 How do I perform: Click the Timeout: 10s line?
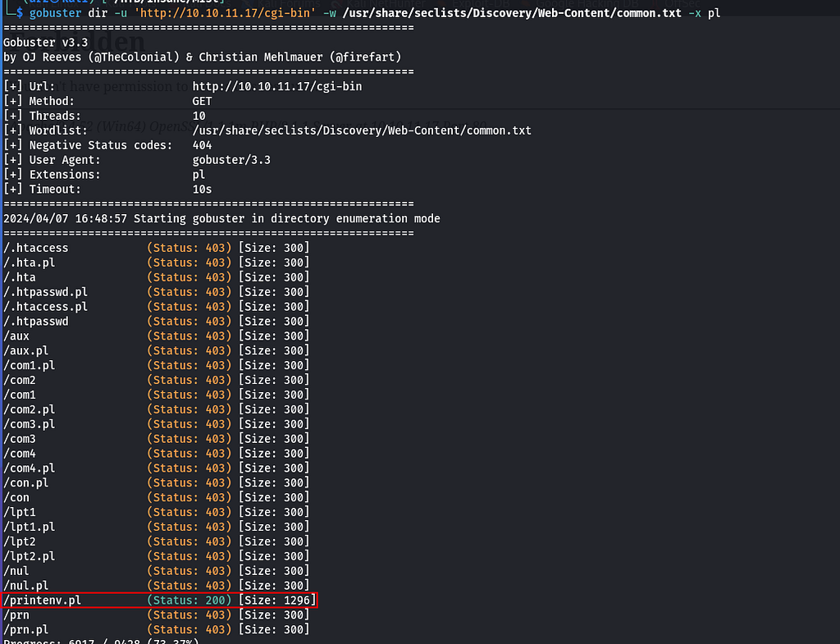[x=107, y=190]
